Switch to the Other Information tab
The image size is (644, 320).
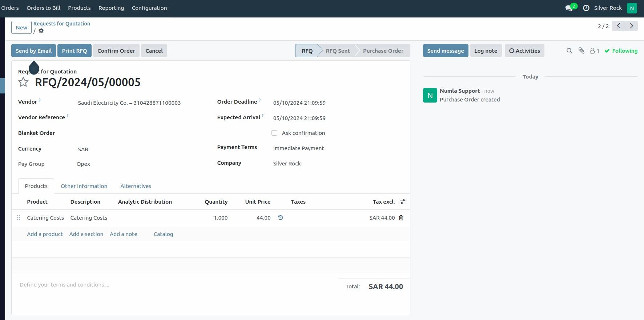(x=84, y=186)
